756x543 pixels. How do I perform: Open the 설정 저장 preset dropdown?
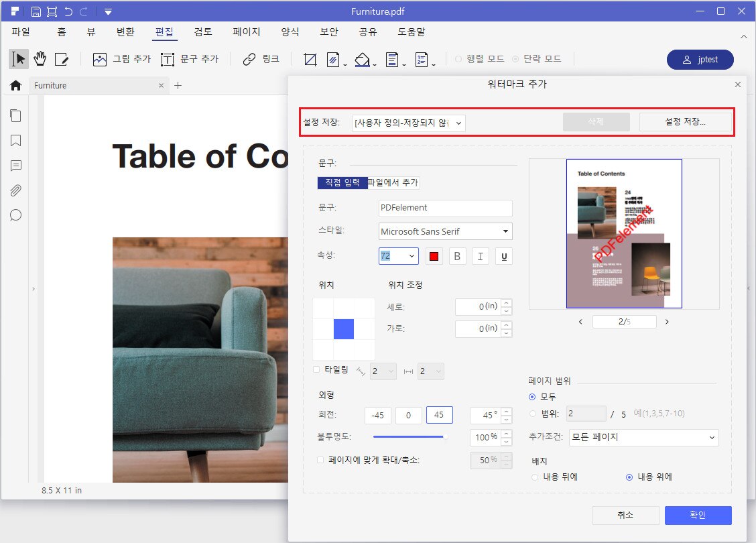click(x=408, y=123)
